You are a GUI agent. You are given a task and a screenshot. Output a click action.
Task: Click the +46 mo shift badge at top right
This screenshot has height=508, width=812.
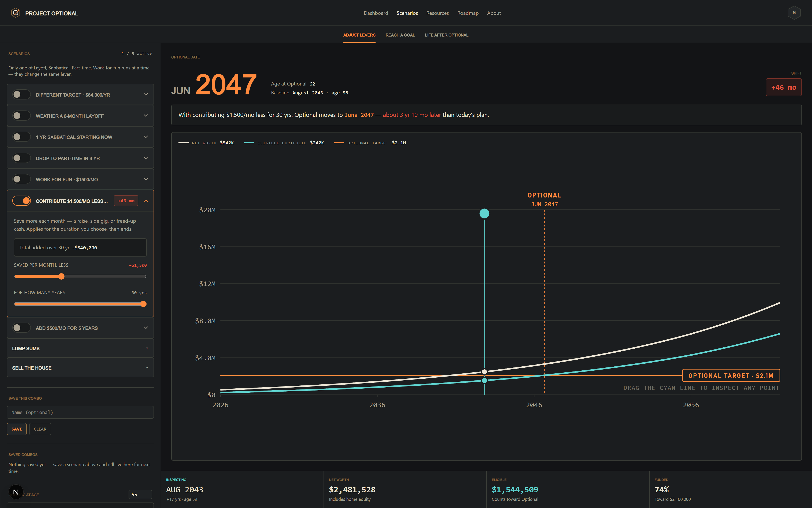[x=783, y=87]
